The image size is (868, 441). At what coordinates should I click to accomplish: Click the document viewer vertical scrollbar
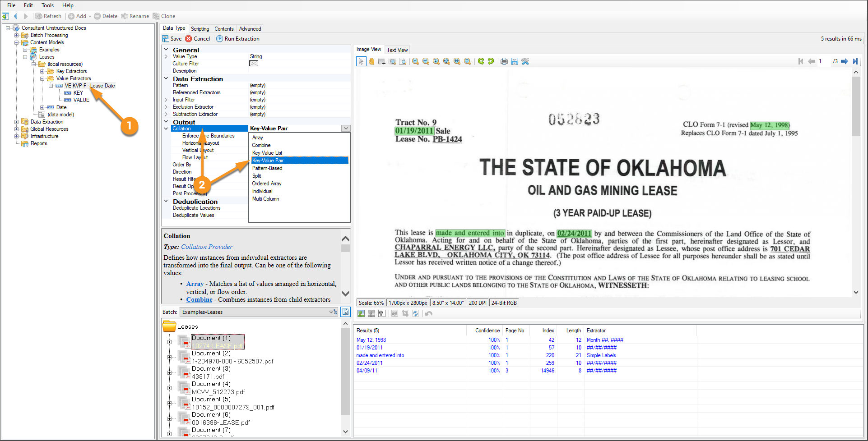(x=856, y=180)
